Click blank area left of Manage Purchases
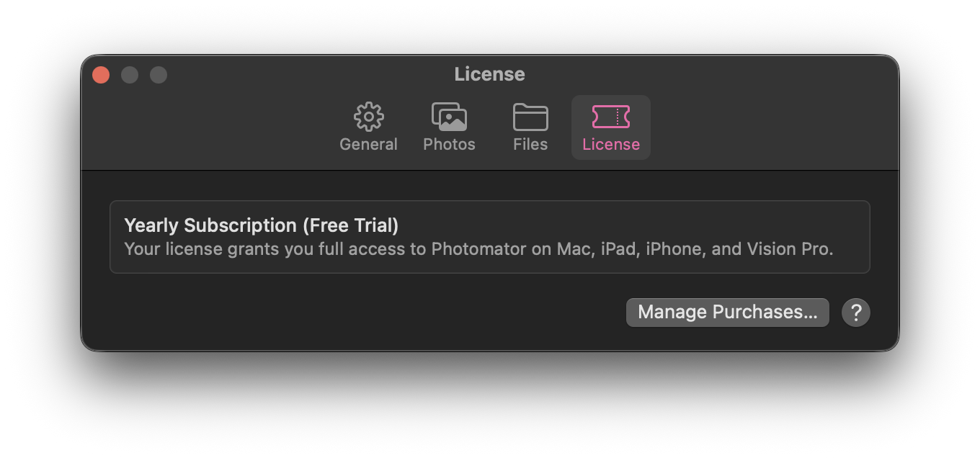980x458 pixels. [x=360, y=313]
